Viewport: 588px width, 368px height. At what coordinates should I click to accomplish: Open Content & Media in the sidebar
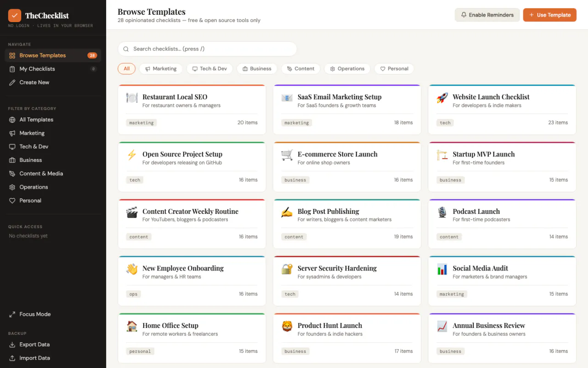pos(53,173)
